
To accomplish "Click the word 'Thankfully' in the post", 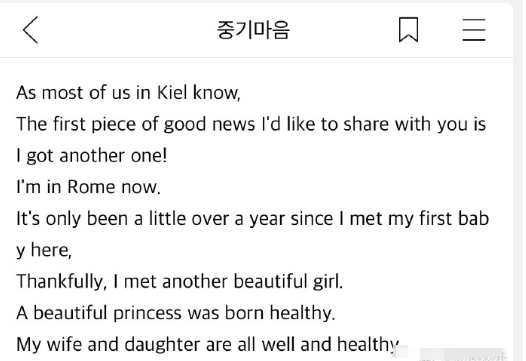I will pyautogui.click(x=61, y=282).
